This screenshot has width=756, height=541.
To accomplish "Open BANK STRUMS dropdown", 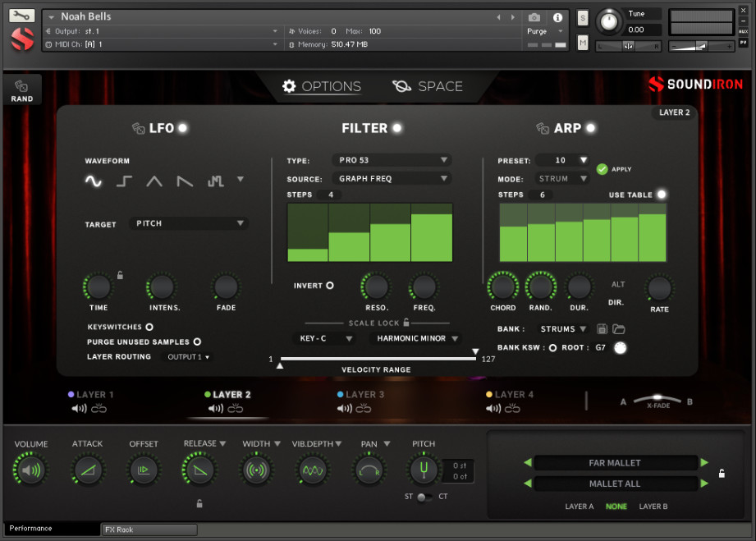I will pos(562,329).
